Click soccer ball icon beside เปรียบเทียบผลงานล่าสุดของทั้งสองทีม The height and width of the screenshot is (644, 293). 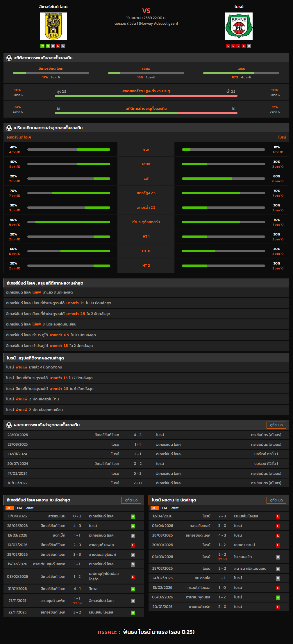click(x=9, y=128)
